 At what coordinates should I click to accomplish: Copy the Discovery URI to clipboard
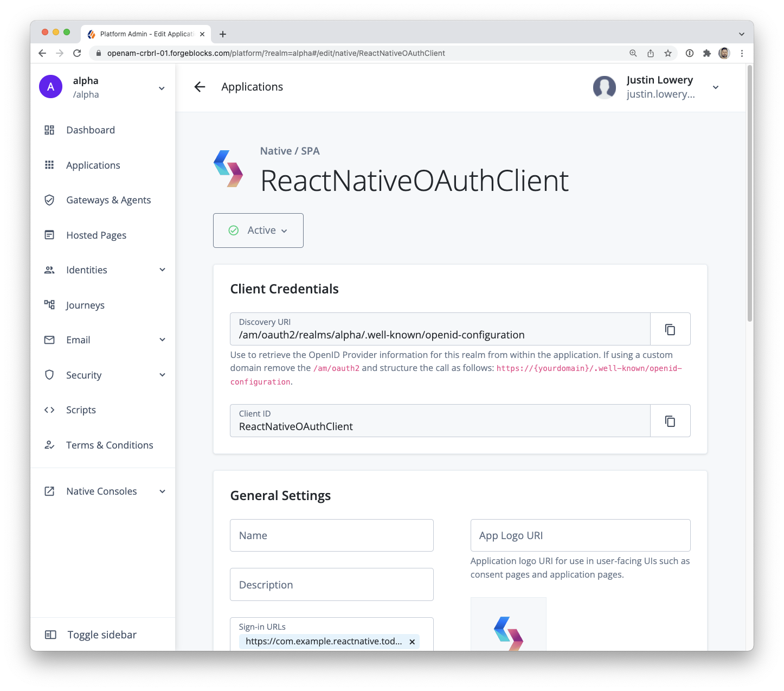tap(670, 329)
